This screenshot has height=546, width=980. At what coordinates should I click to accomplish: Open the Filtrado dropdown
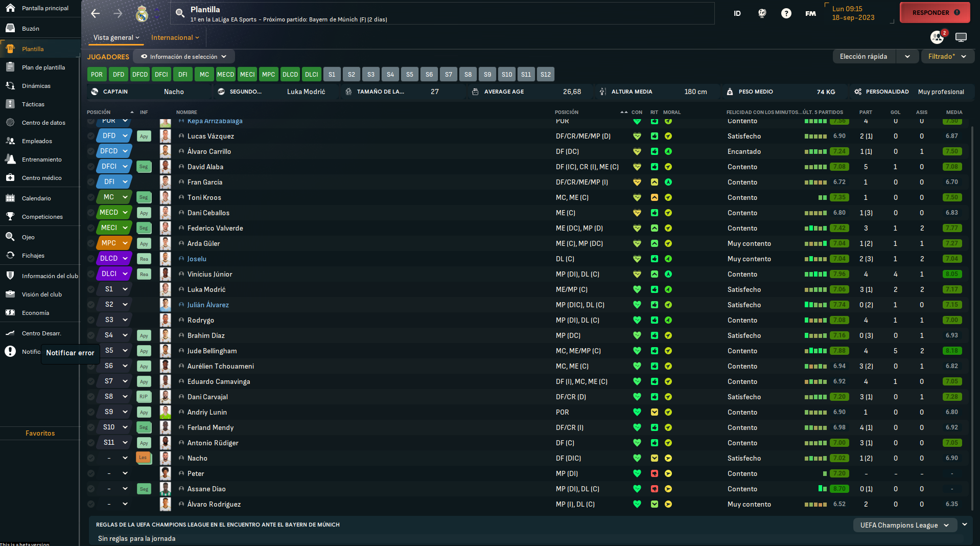[947, 57]
